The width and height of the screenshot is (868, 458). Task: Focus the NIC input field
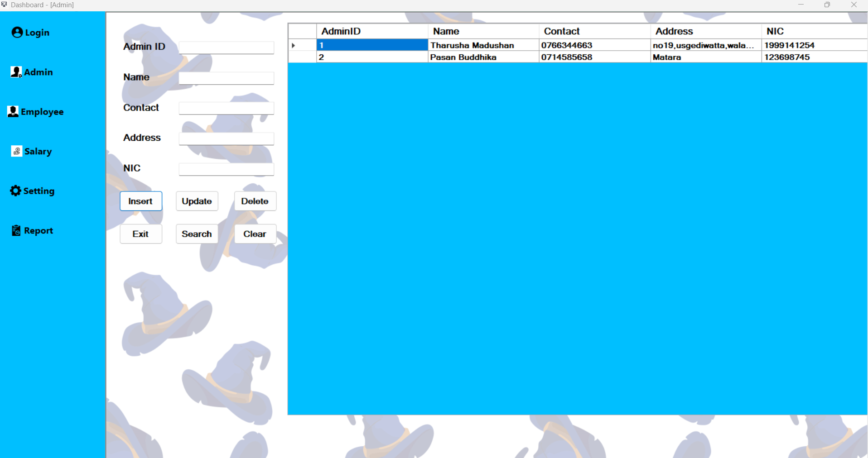point(227,169)
